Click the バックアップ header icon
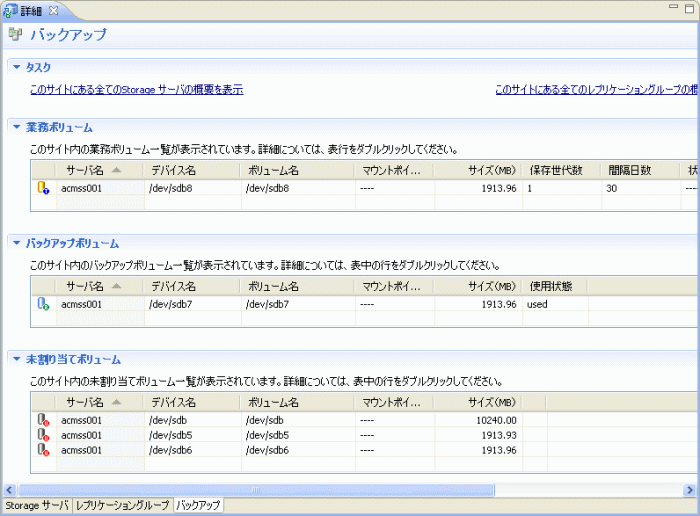 pyautogui.click(x=15, y=34)
